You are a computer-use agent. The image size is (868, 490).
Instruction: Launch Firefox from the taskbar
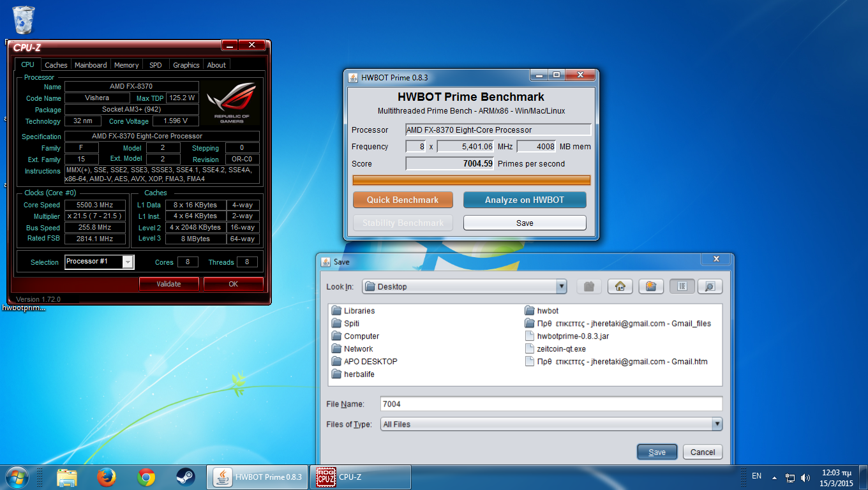107,477
